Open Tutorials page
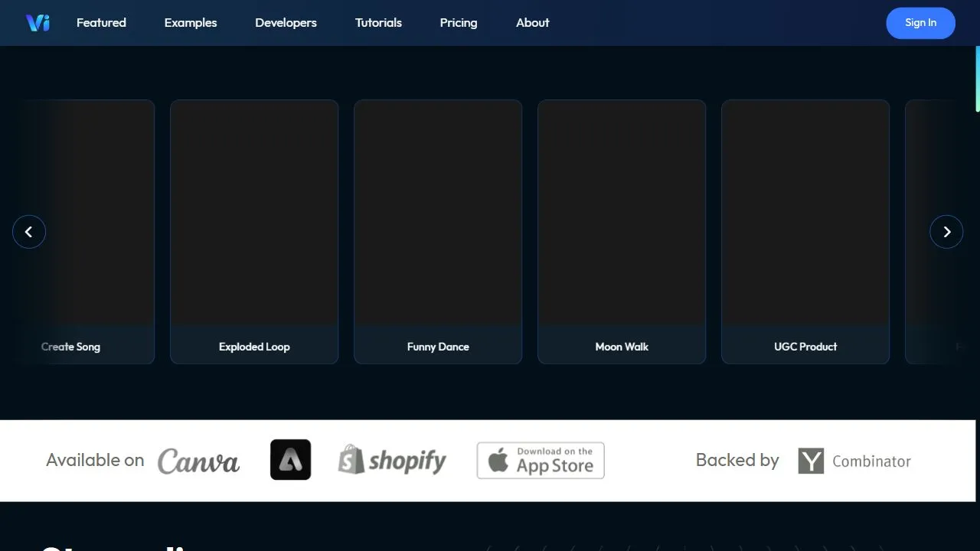The height and width of the screenshot is (551, 980). [378, 23]
